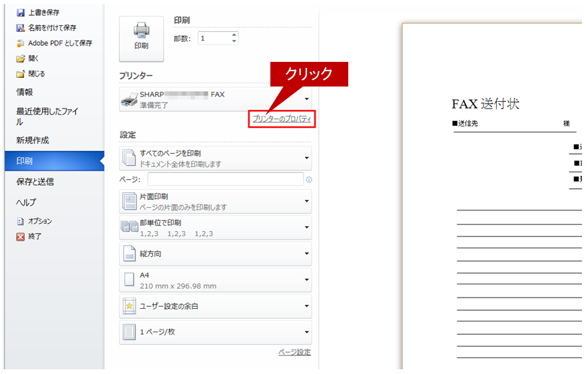Click the 名前を付けて保存 menu text

(52, 28)
